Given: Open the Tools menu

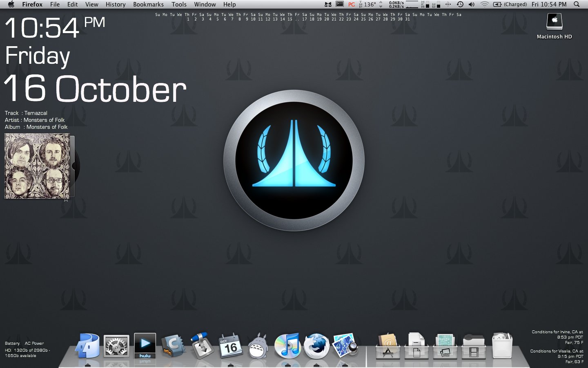Looking at the screenshot, I should click(x=179, y=4).
